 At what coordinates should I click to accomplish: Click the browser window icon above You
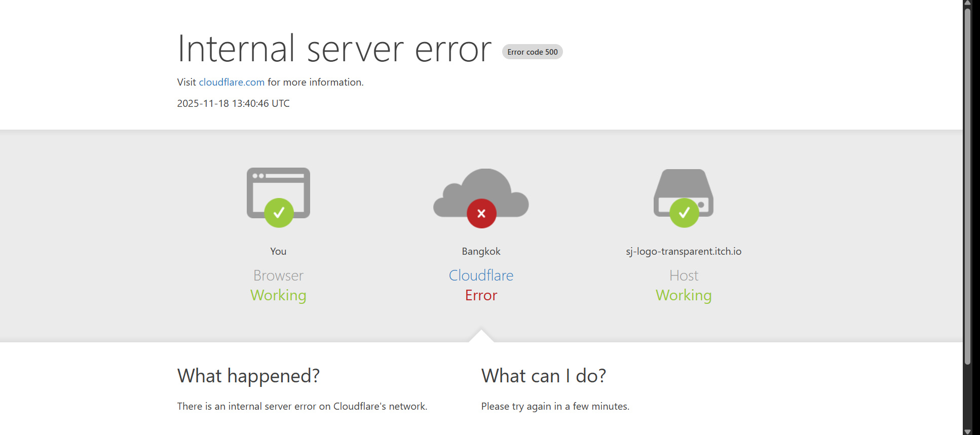pos(278,197)
